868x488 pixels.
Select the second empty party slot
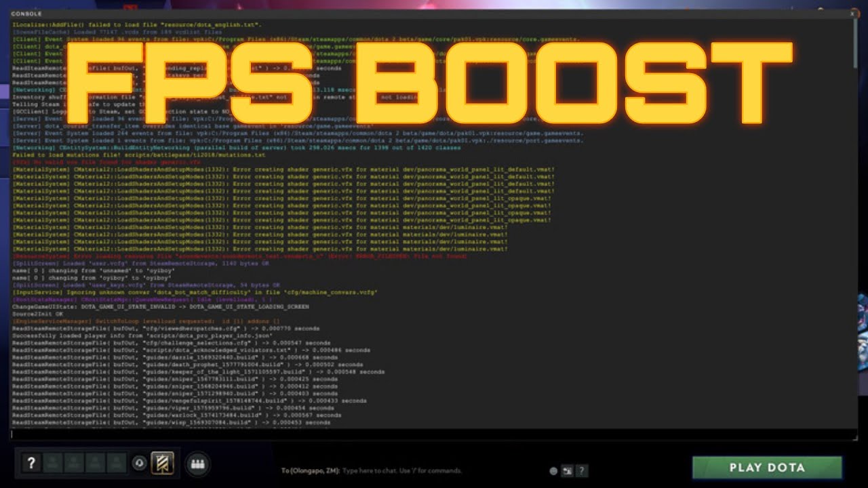click(x=75, y=464)
